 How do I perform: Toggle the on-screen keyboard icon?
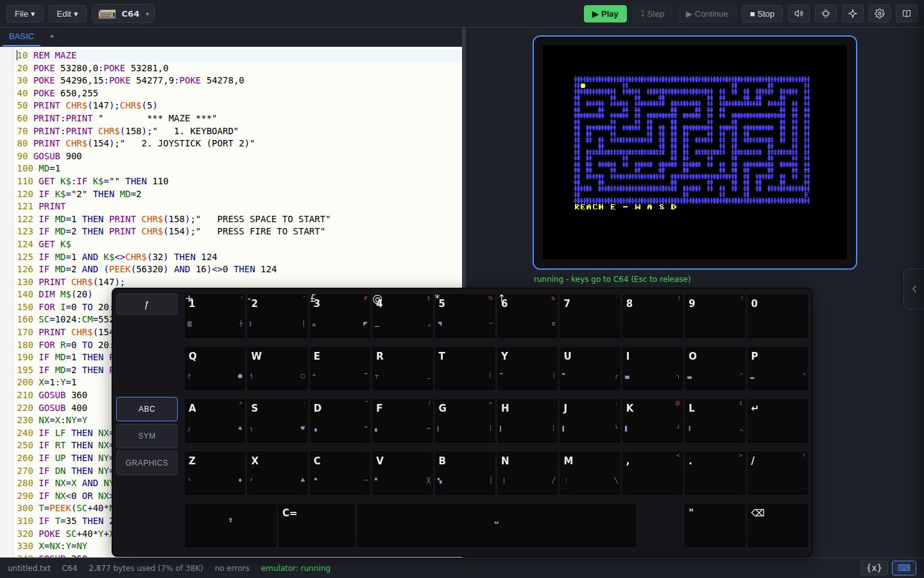pos(904,568)
